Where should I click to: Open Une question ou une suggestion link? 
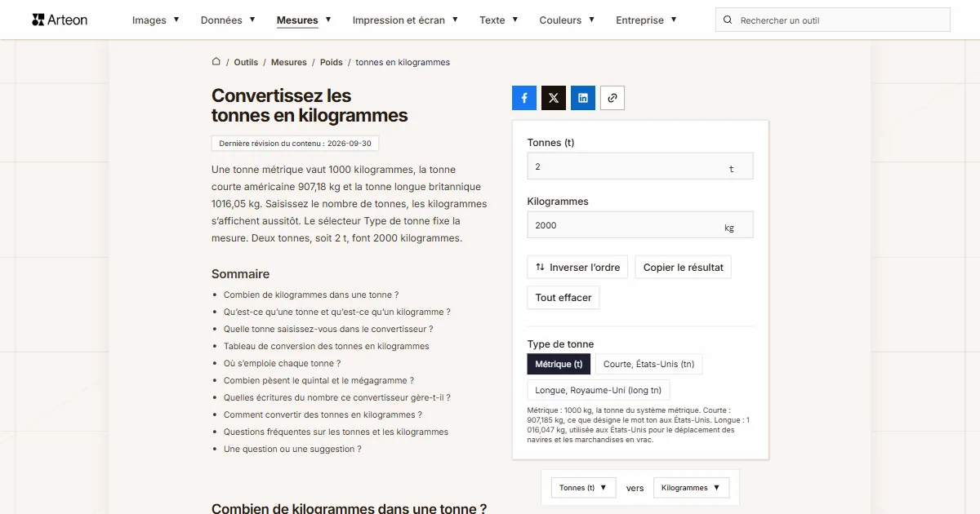pyautogui.click(x=292, y=450)
